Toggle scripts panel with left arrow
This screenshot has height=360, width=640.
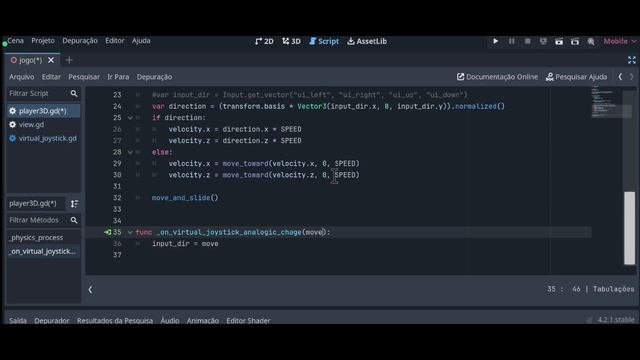point(90,289)
